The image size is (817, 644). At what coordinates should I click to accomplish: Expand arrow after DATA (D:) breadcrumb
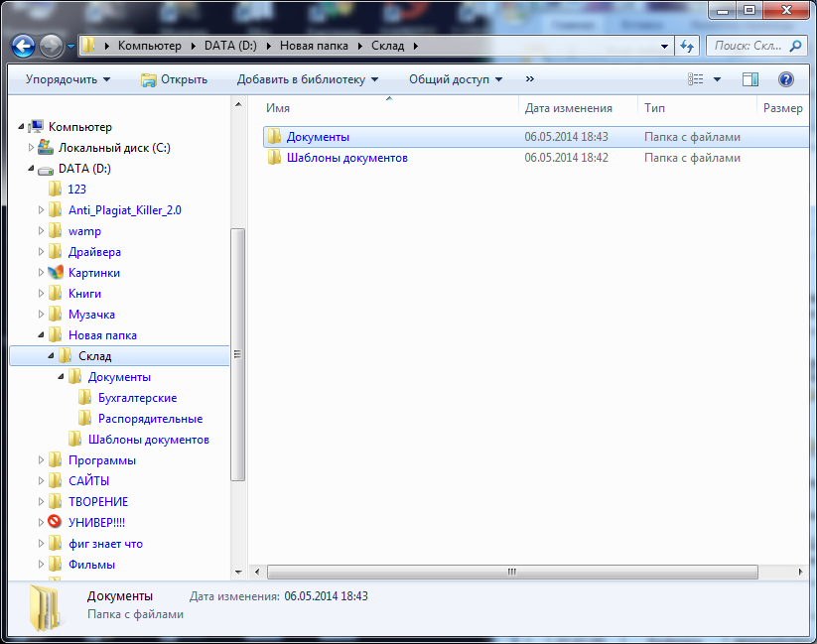point(269,46)
